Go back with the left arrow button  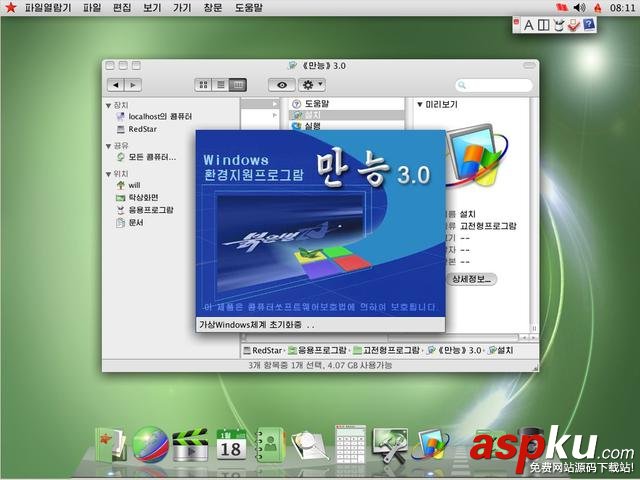click(x=116, y=85)
